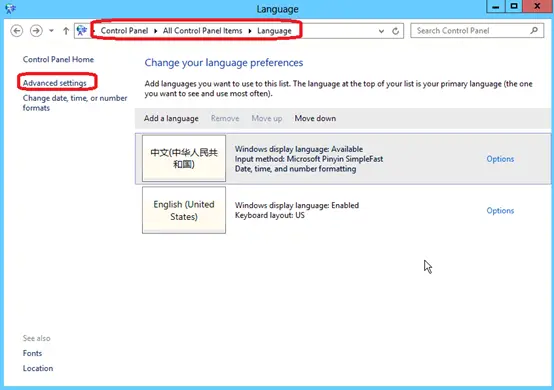The image size is (554, 390).
Task: Click the Forward navigation arrow
Action: point(36,31)
